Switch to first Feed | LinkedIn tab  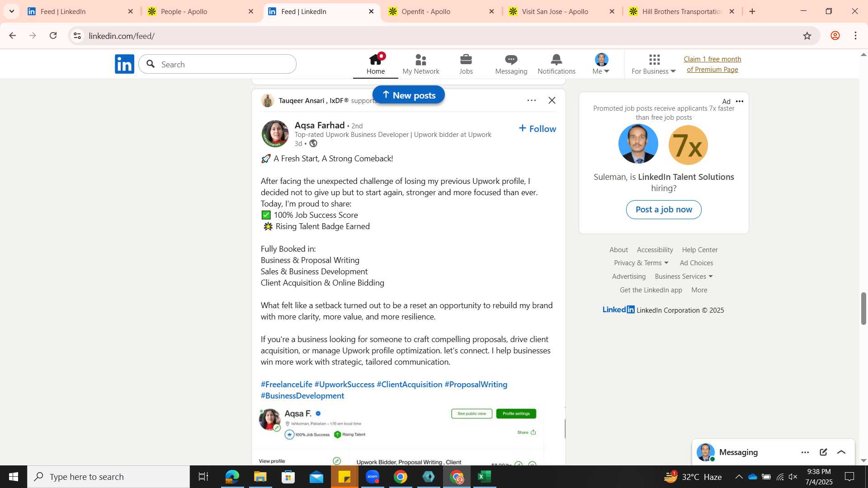(x=80, y=11)
